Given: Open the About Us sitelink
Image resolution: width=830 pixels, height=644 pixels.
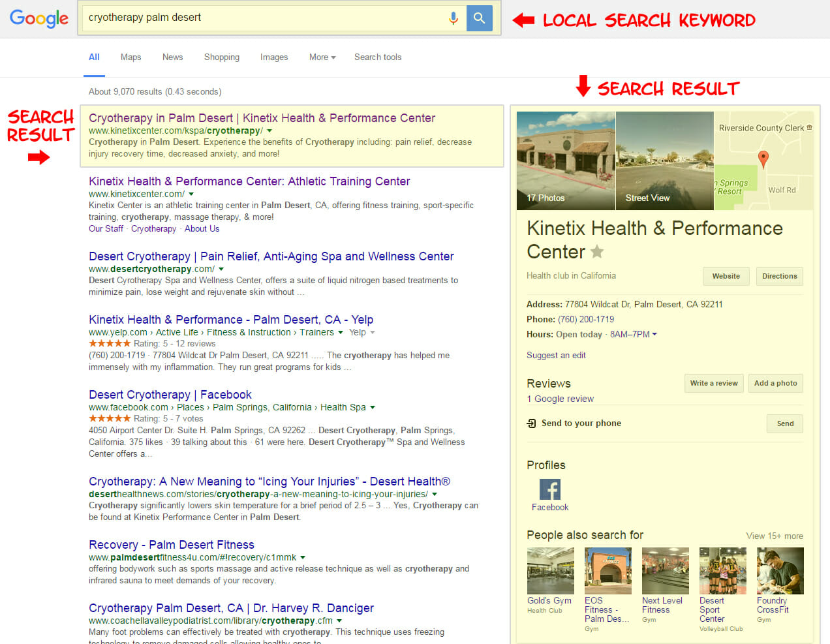Looking at the screenshot, I should (x=202, y=229).
